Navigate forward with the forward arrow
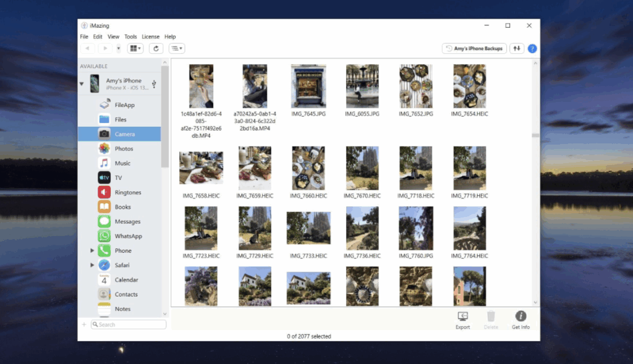 (105, 48)
